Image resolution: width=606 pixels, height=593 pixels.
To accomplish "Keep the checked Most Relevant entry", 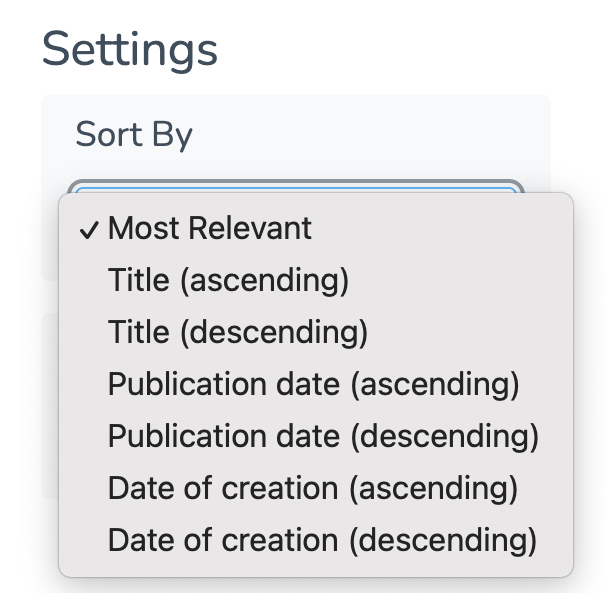I will pyautogui.click(x=210, y=229).
